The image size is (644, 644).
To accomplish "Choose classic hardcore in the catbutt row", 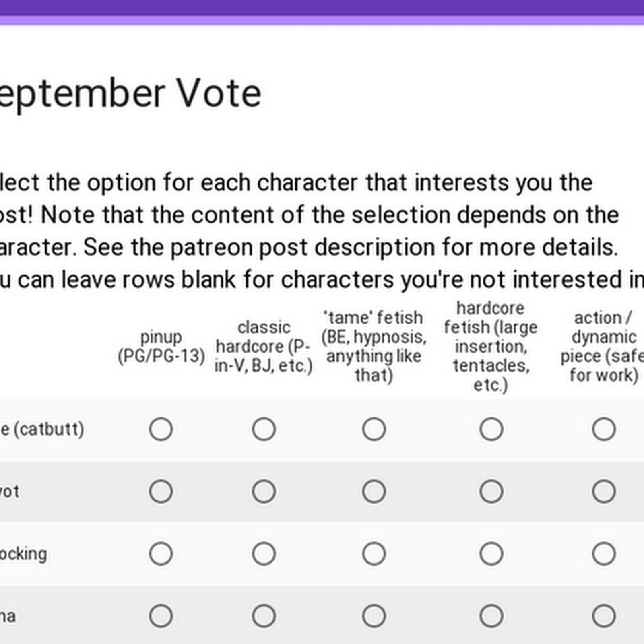I will click(x=264, y=429).
